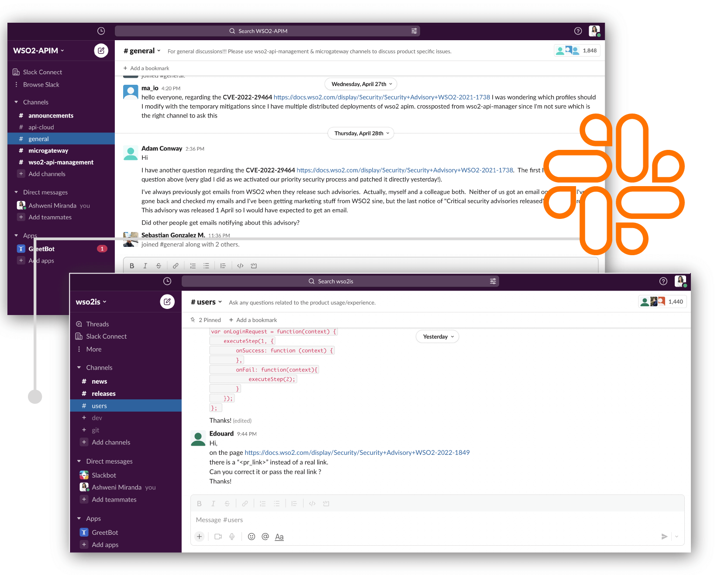
Task: Toggle italic formatting in #users message composer
Action: pos(213,504)
